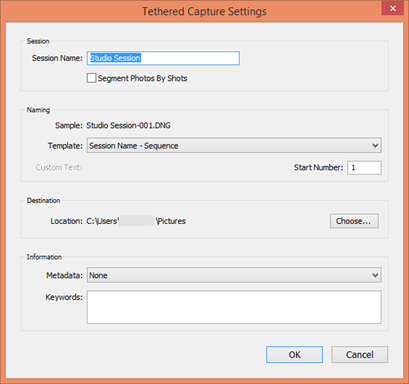Open the Metadata dropdown
The image size is (409, 384).
pos(234,275)
